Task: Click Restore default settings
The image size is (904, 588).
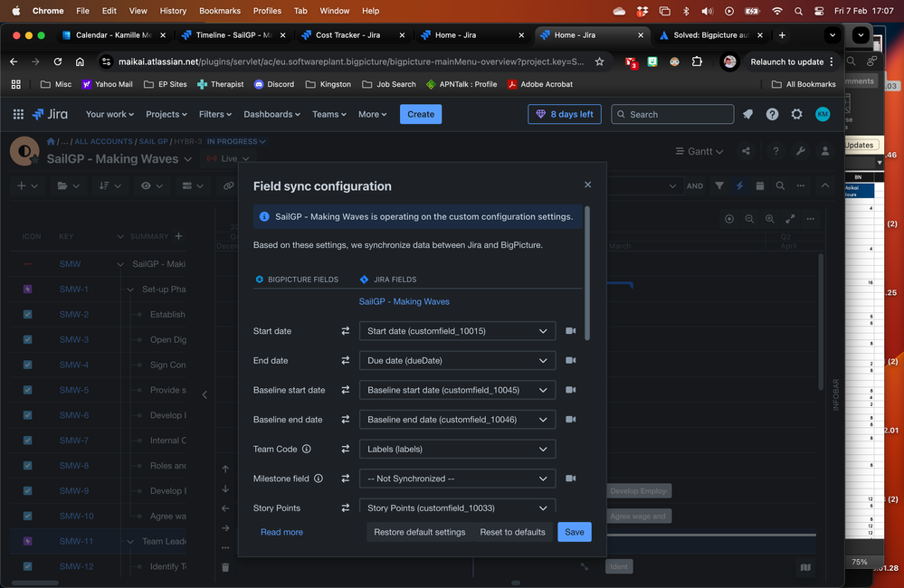Action: 419,532
